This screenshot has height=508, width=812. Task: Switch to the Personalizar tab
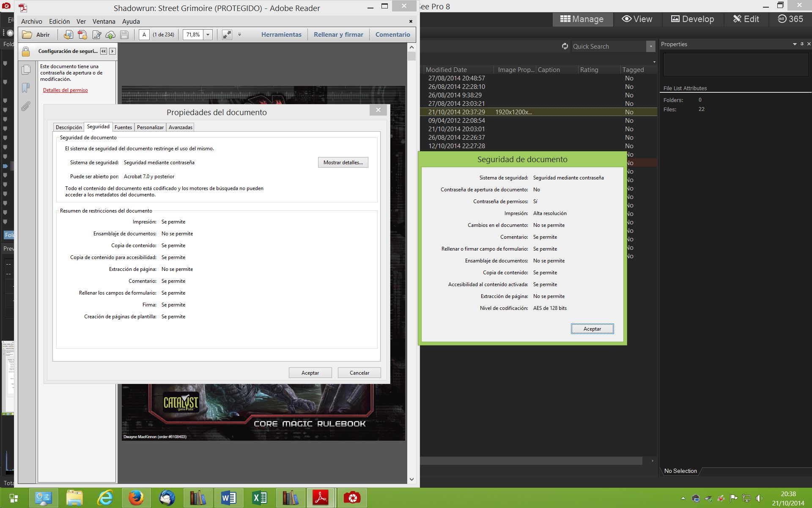[x=150, y=127]
